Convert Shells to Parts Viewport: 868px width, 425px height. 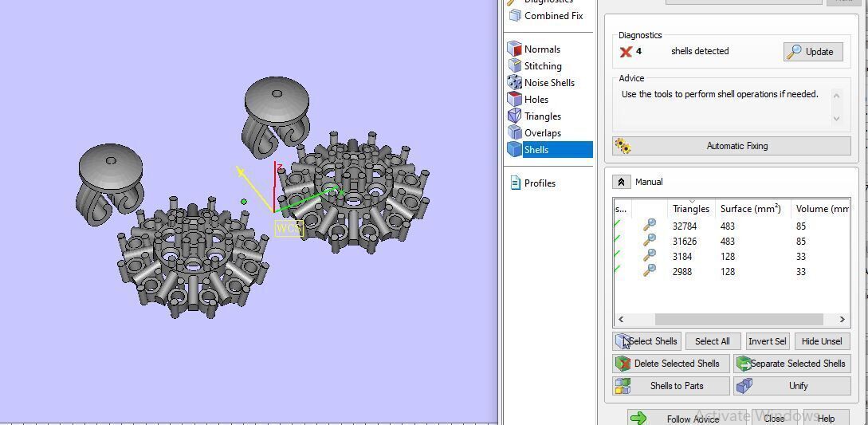click(x=671, y=386)
